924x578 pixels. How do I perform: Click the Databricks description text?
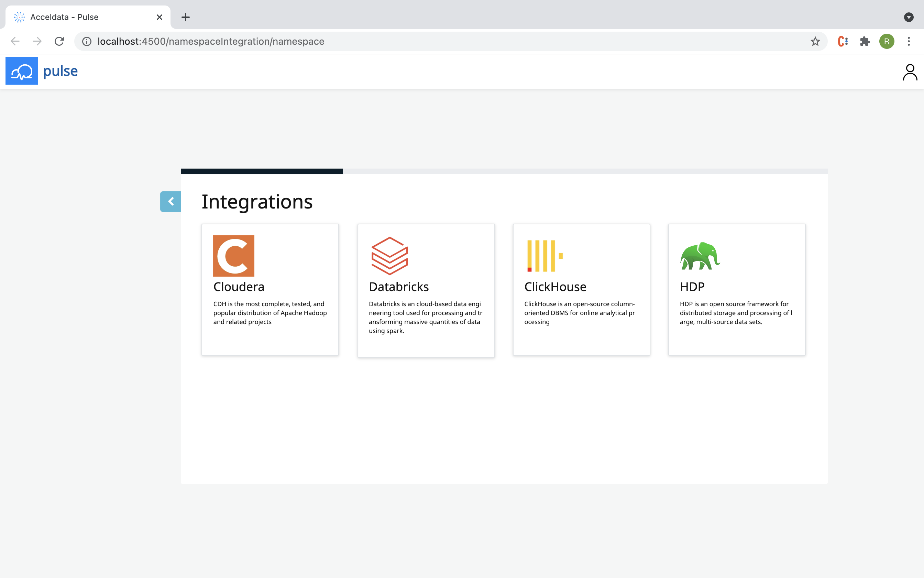(425, 317)
